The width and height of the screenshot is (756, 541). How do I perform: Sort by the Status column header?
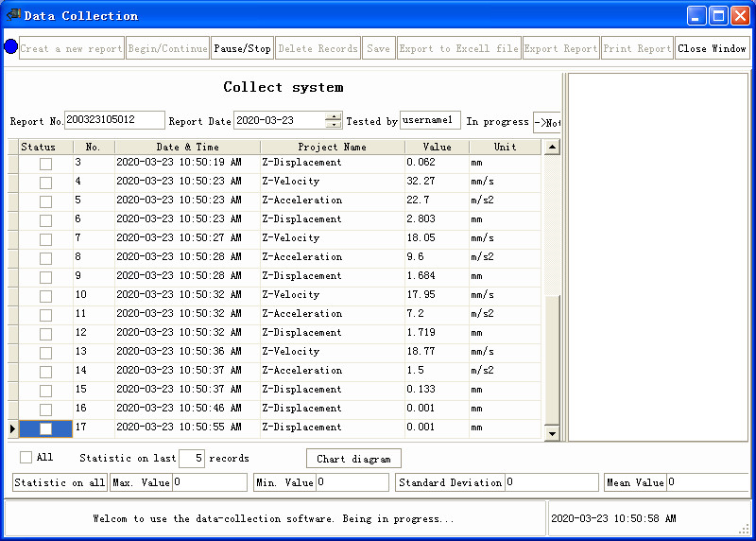click(45, 147)
